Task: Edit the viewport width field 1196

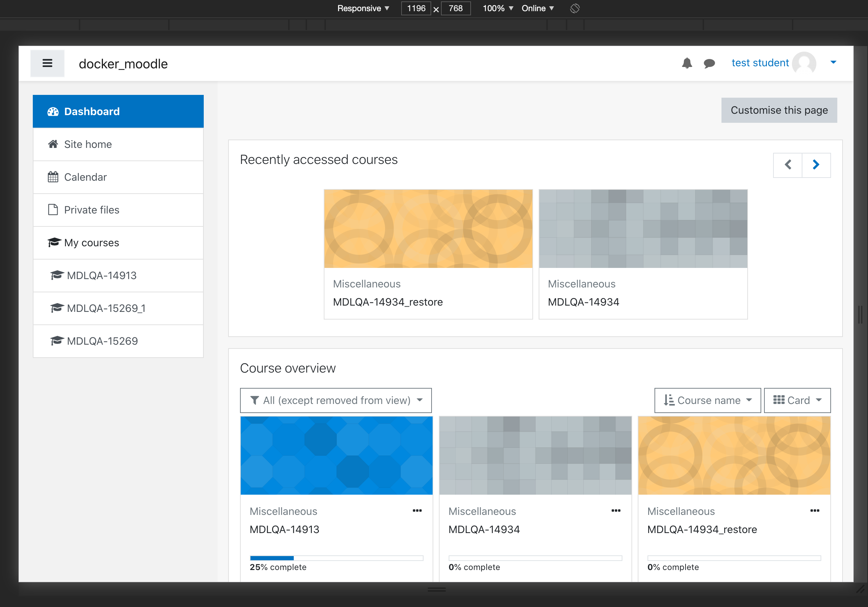Action: pos(416,8)
